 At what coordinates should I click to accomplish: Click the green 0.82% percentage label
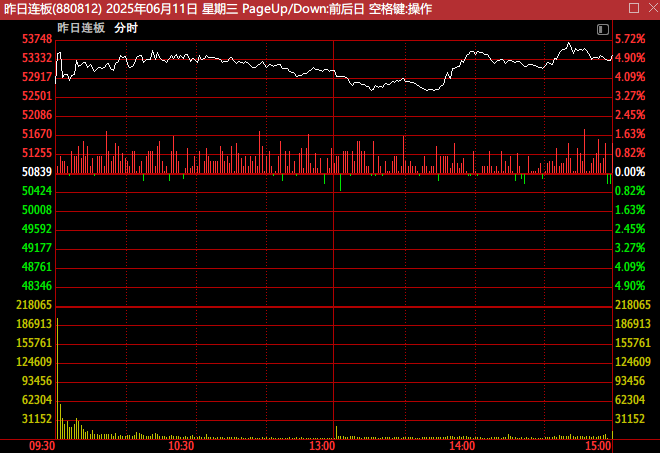click(x=630, y=191)
